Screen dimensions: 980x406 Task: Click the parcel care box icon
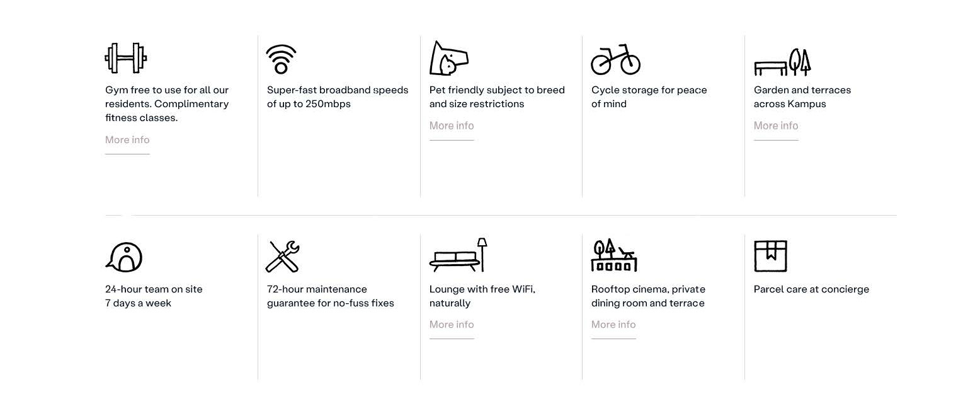(x=770, y=256)
